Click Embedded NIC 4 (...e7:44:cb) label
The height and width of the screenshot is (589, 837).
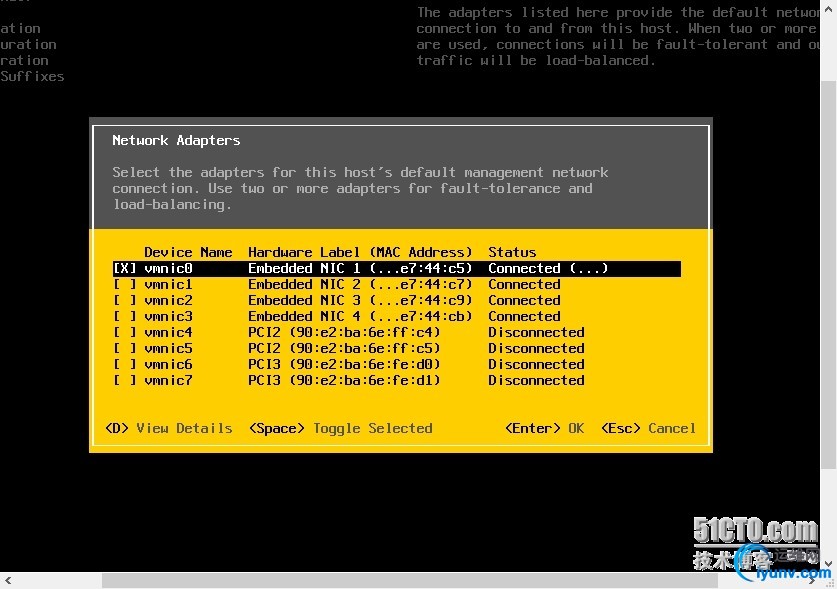click(360, 317)
